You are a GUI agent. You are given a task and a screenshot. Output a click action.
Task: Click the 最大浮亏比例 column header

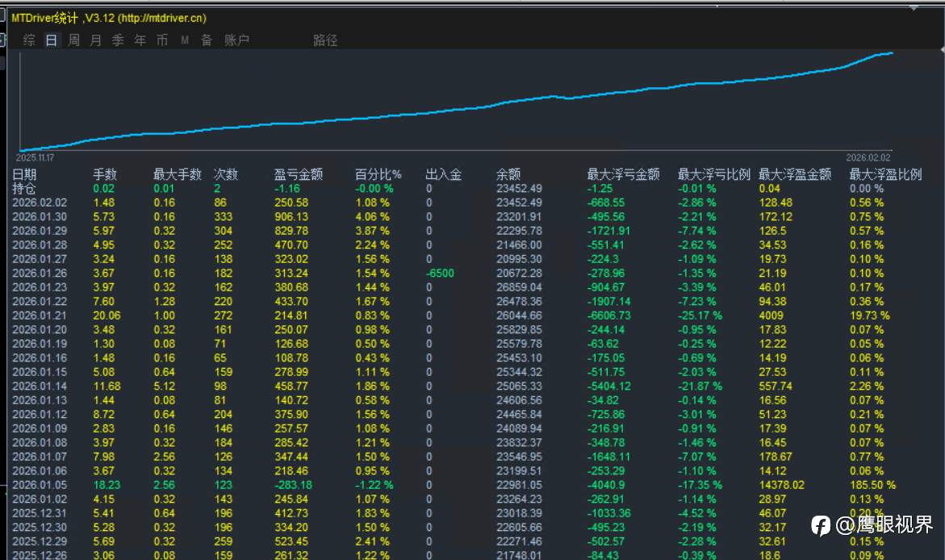714,174
